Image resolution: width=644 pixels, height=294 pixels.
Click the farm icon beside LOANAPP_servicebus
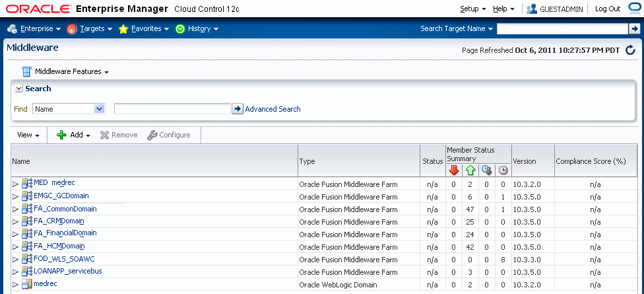click(27, 272)
